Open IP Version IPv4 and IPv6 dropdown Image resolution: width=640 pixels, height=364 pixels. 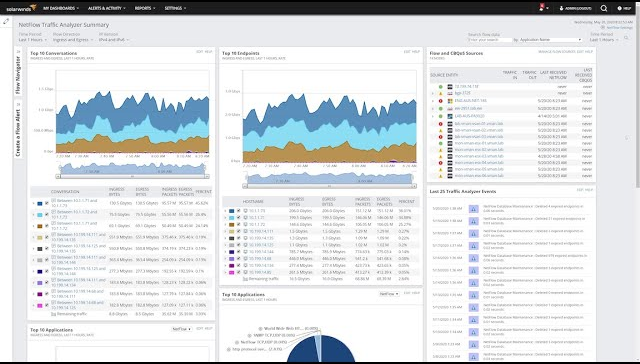[x=114, y=40]
